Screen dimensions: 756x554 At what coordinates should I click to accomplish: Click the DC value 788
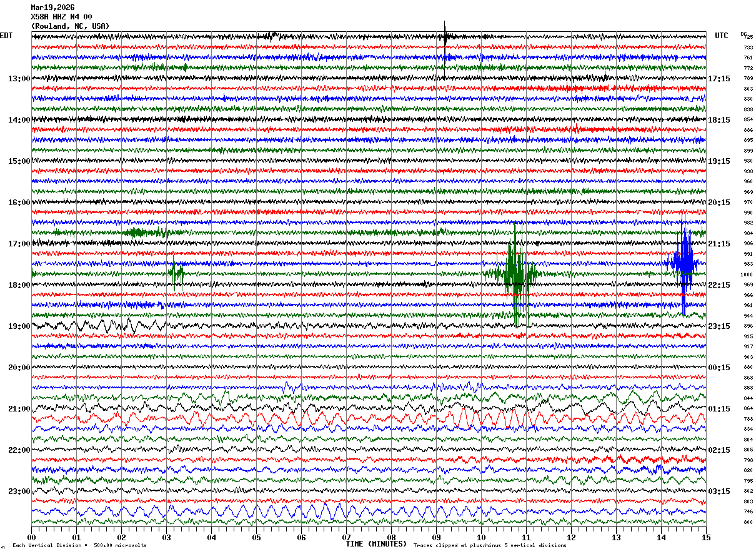[x=749, y=419]
